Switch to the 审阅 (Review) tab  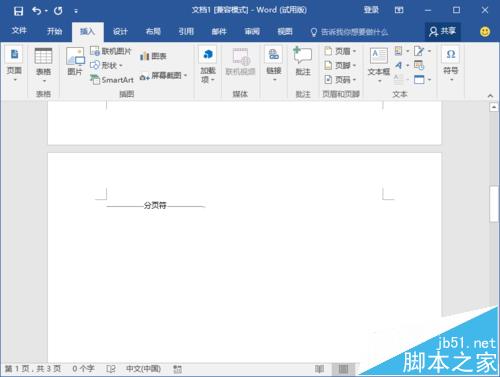252,32
